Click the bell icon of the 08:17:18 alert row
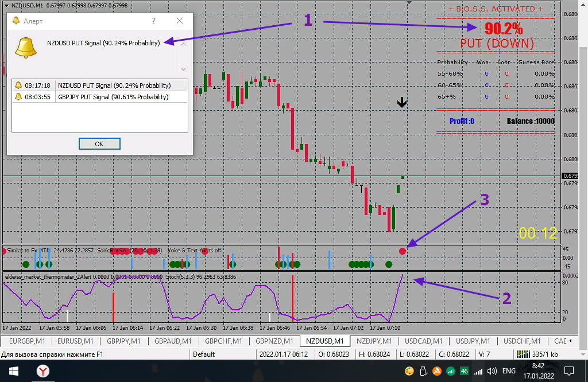The width and height of the screenshot is (588, 382). coord(18,85)
